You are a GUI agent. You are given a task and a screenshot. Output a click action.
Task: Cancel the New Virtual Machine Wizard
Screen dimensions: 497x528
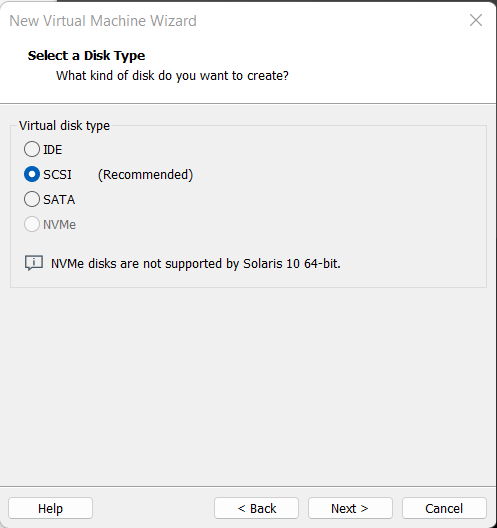[444, 508]
